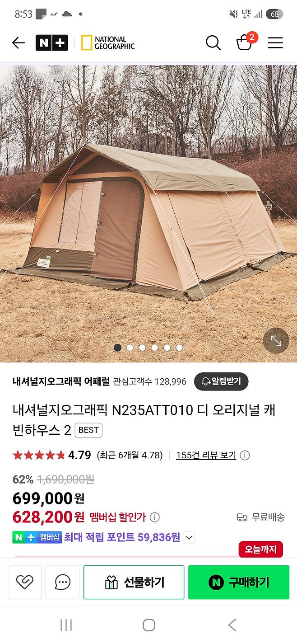Show the 멤버십 할인가 info icon

pos(154,517)
